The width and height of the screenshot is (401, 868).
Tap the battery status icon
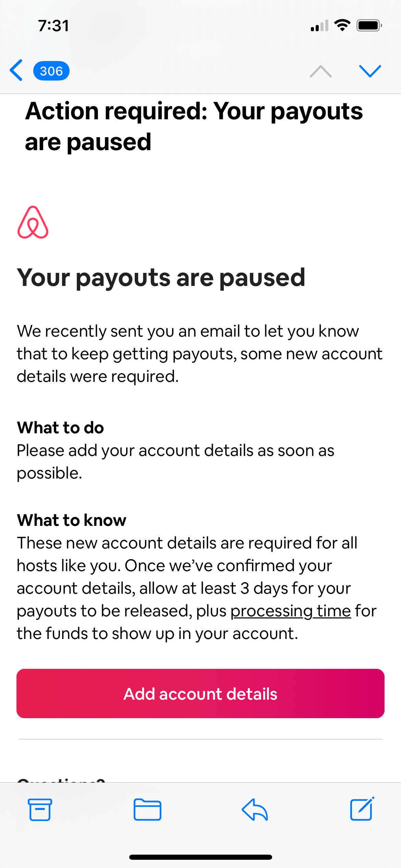(x=369, y=25)
